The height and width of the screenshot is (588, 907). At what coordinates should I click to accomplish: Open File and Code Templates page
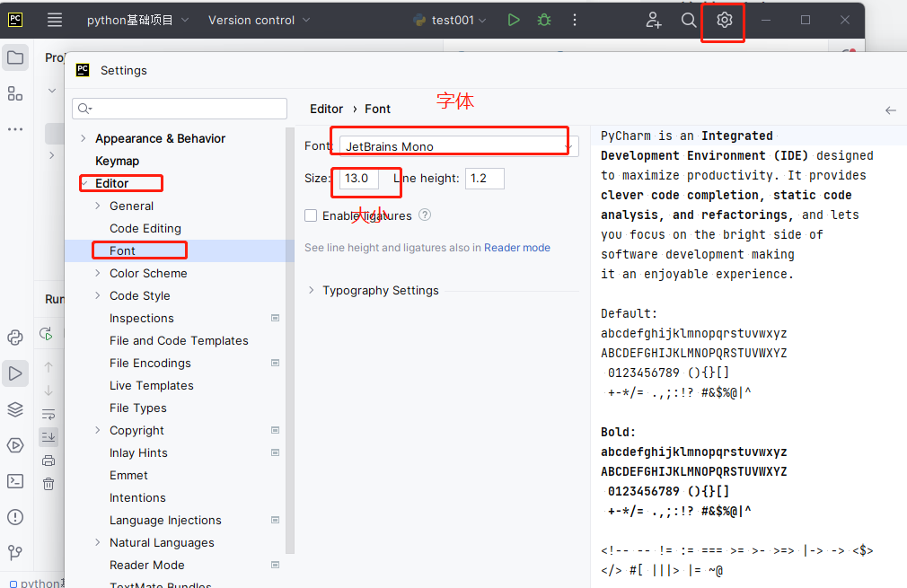click(x=179, y=340)
